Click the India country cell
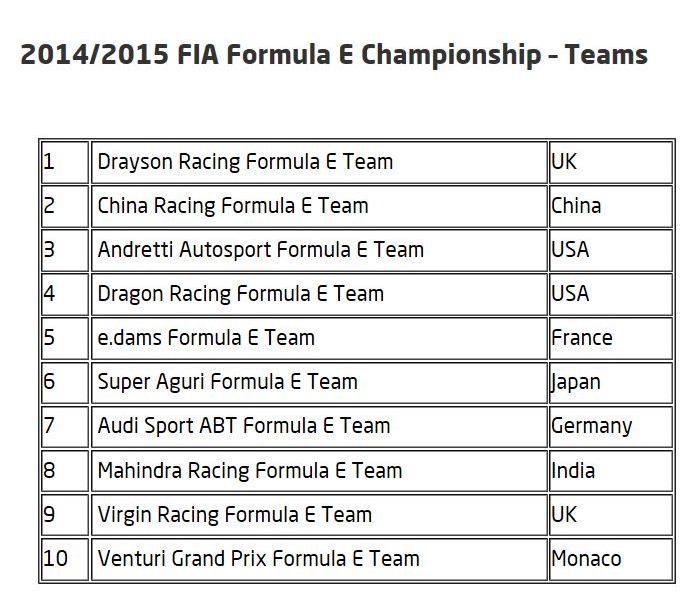This screenshot has height=604, width=690. pos(611,471)
